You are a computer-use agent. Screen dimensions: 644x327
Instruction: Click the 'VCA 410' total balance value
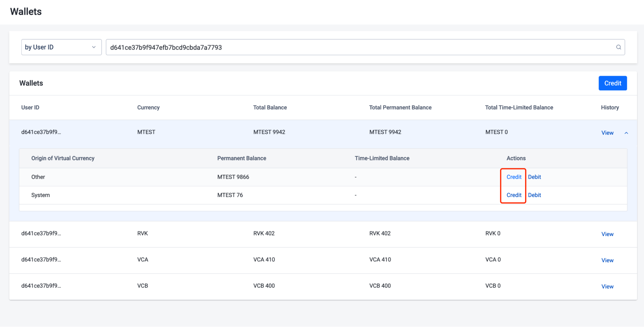[264, 260]
